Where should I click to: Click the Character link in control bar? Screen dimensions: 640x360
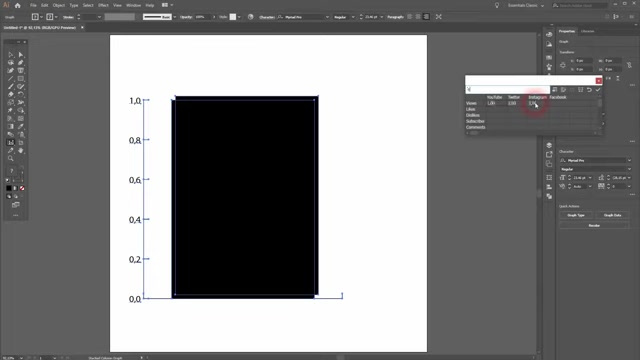(267, 17)
